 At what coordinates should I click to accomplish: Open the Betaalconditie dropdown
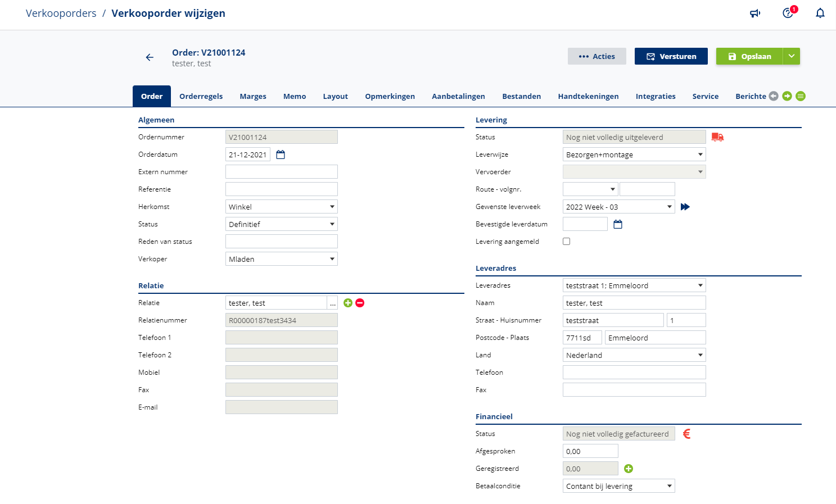pos(618,486)
